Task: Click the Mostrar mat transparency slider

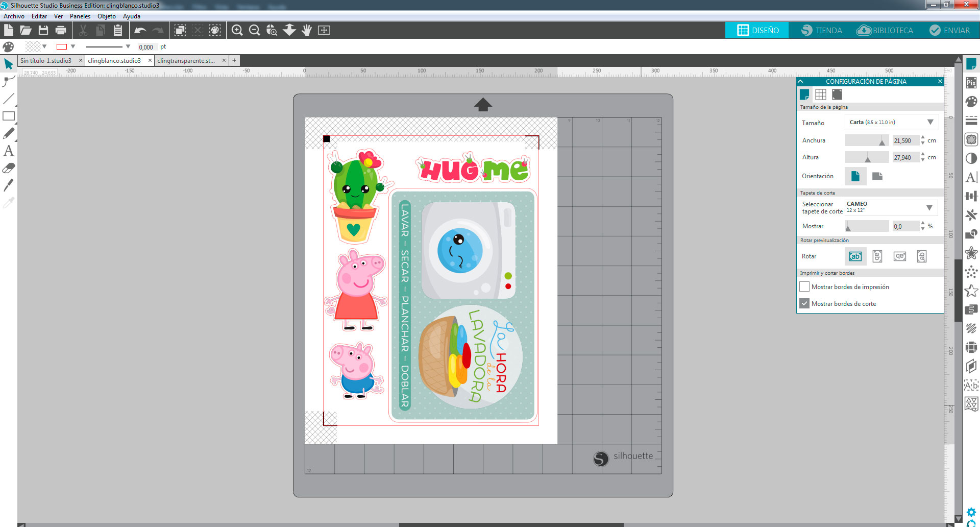Action: (x=867, y=226)
